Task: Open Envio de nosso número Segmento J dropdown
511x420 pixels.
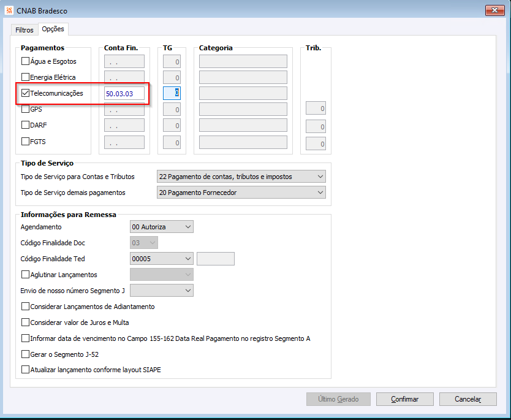Action: [x=162, y=291]
